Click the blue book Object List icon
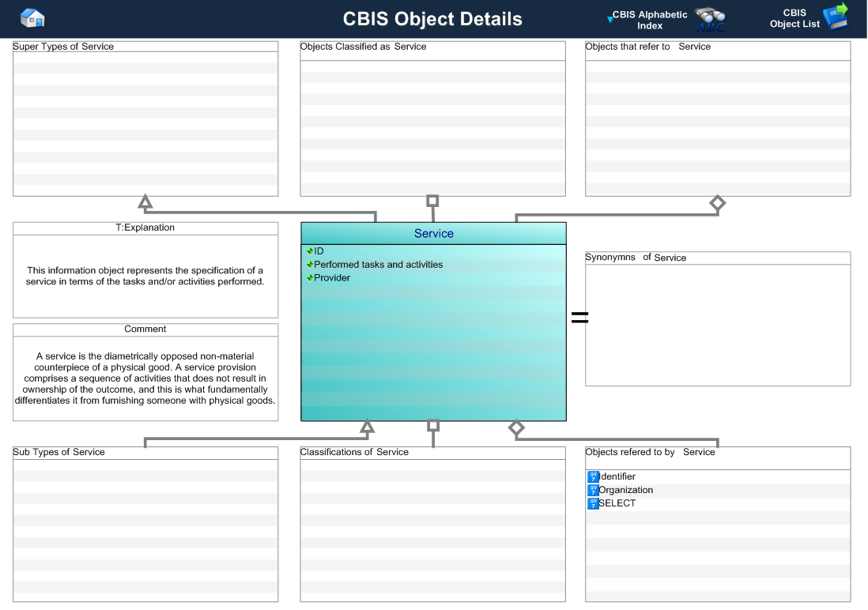Screen dimensions: 868x610 point(836,16)
